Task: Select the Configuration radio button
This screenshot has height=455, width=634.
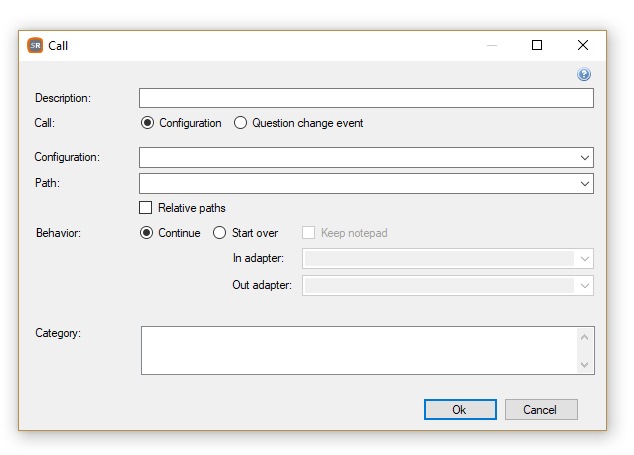Action: point(148,123)
